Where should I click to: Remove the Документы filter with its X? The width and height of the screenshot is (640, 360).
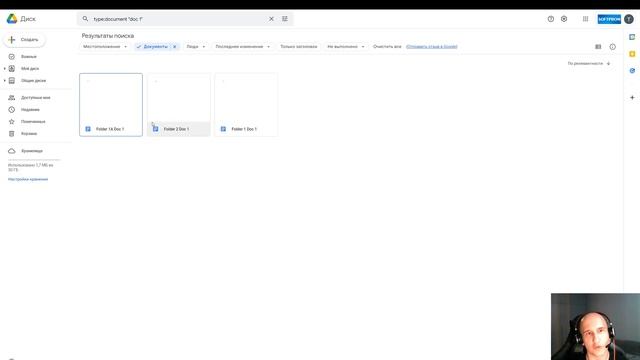[175, 47]
